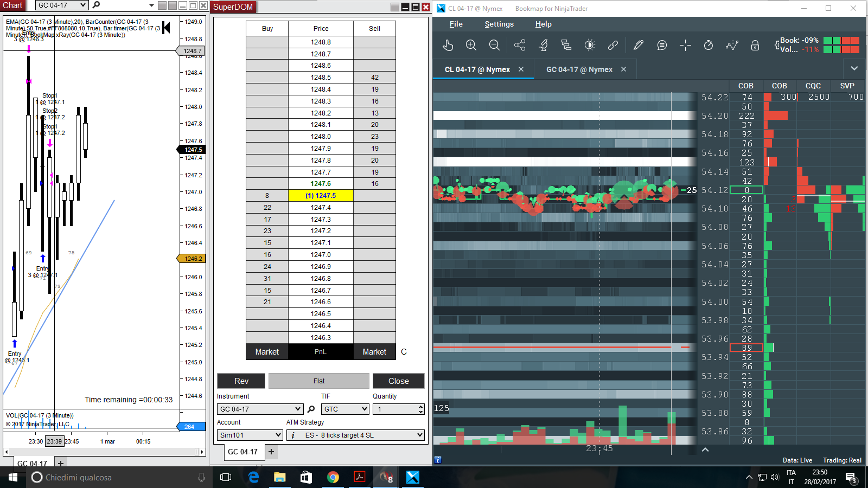The height and width of the screenshot is (488, 868).
Task: Click the instrument search magnifier in Chart window
Action: click(x=97, y=5)
